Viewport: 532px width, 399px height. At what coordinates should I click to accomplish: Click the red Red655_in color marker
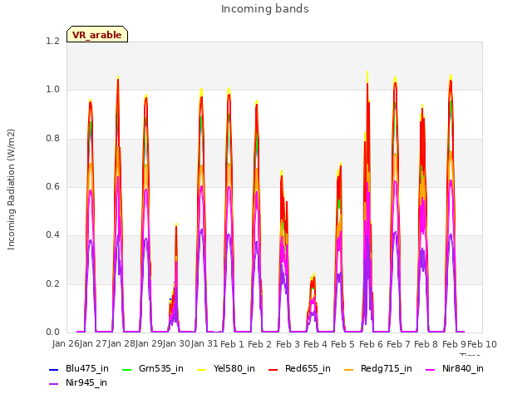[x=273, y=369]
